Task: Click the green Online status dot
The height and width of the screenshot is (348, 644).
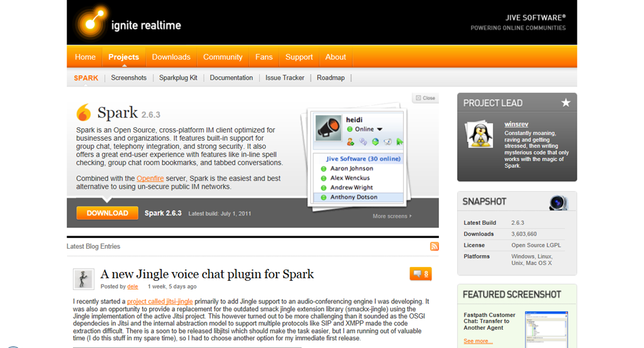Action: pyautogui.click(x=350, y=129)
